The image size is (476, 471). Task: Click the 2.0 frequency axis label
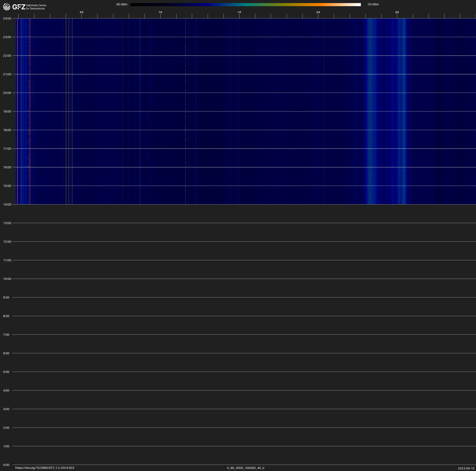(318, 12)
